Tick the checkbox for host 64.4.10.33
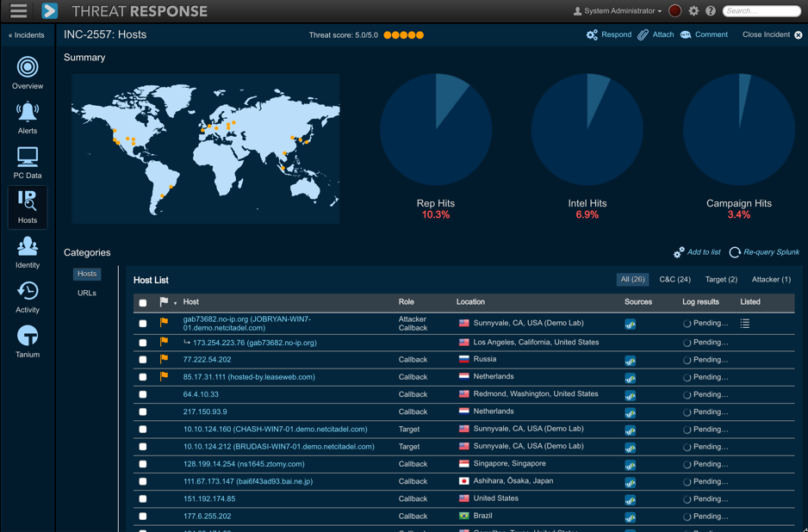The height and width of the screenshot is (532, 808). [143, 394]
